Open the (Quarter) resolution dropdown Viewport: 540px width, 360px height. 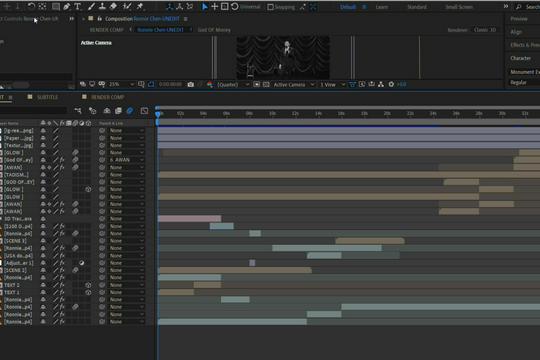(233, 84)
